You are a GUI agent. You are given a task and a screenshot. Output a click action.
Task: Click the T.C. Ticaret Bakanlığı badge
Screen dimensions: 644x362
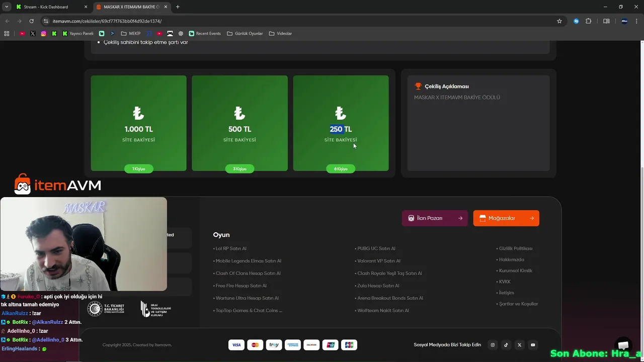[105, 309]
